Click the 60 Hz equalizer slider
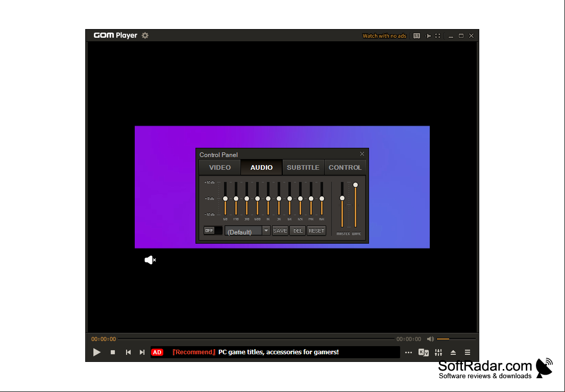The image size is (565, 392). (x=225, y=198)
